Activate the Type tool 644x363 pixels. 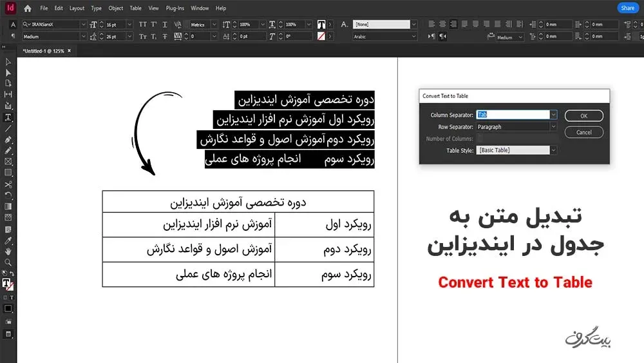(8, 117)
